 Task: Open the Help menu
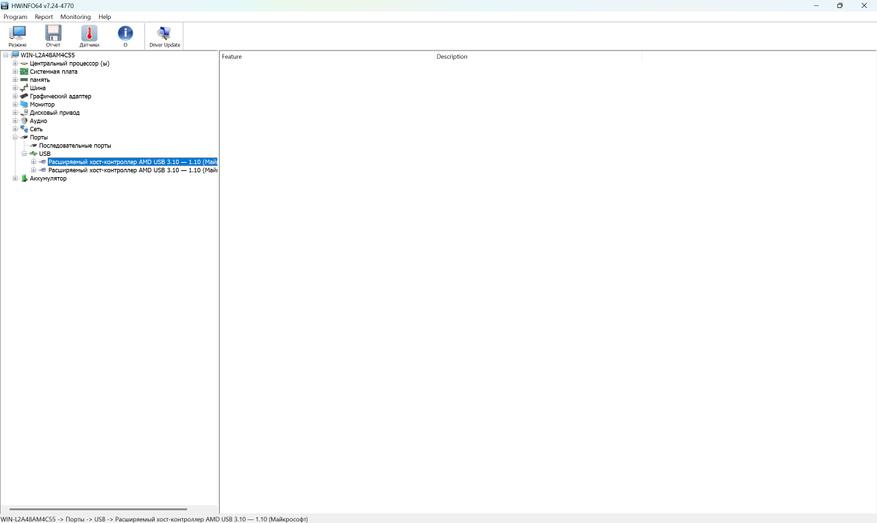click(105, 17)
